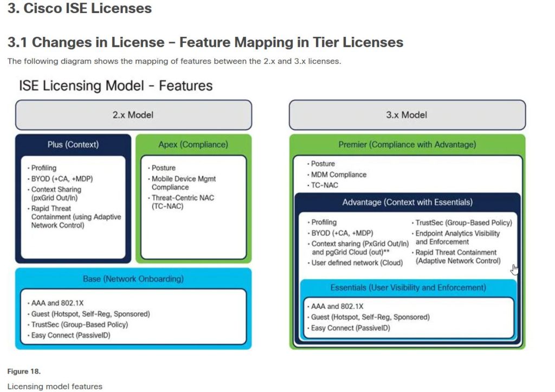Click the 3.x Model header box
The height and width of the screenshot is (392, 555).
408,114
